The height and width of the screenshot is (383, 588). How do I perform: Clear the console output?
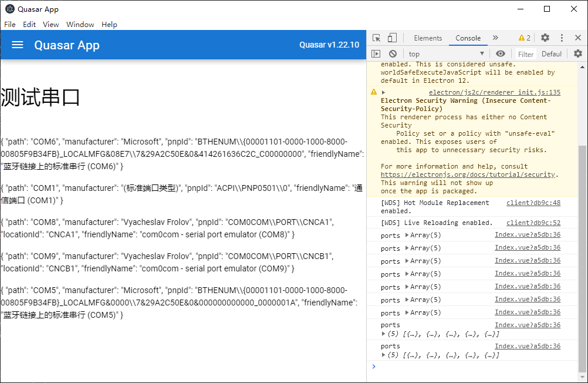pos(393,53)
